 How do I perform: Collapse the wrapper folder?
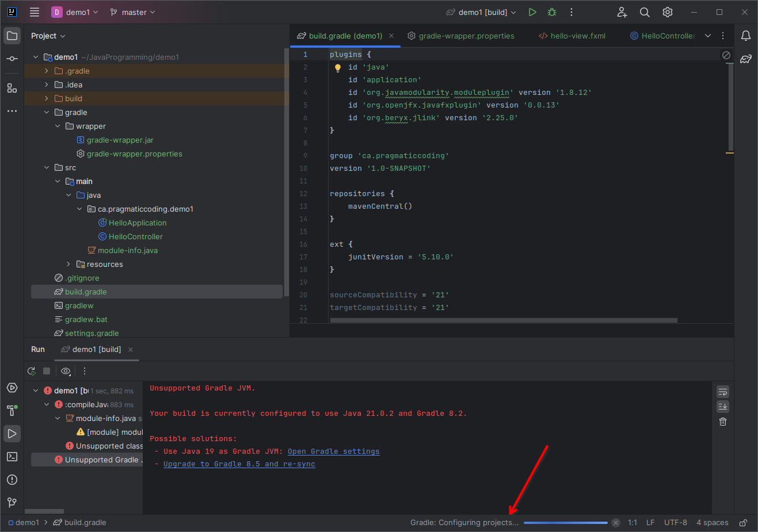[58, 126]
